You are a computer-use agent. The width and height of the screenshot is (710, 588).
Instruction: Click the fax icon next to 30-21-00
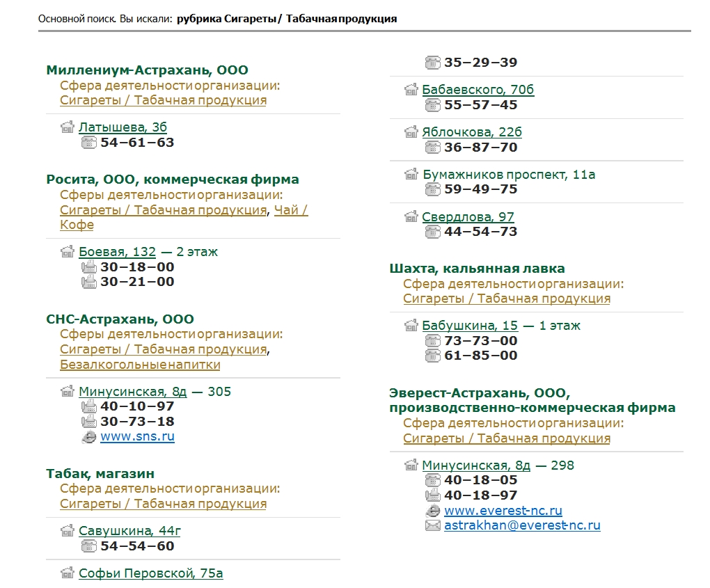point(89,282)
